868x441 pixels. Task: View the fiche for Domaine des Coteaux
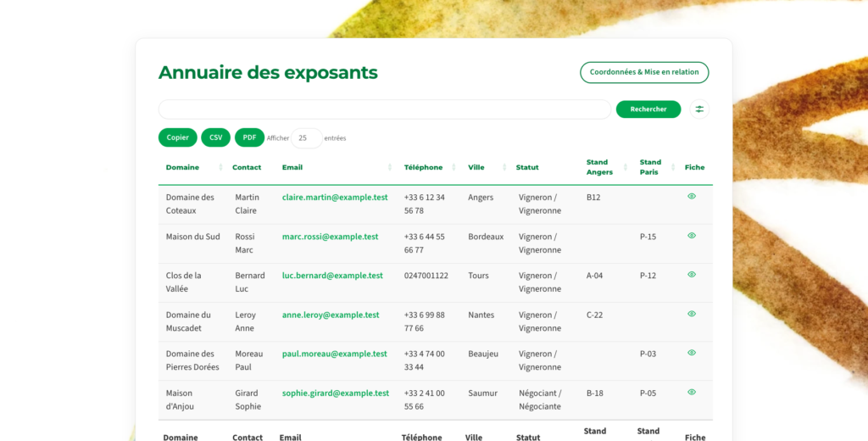coord(692,196)
